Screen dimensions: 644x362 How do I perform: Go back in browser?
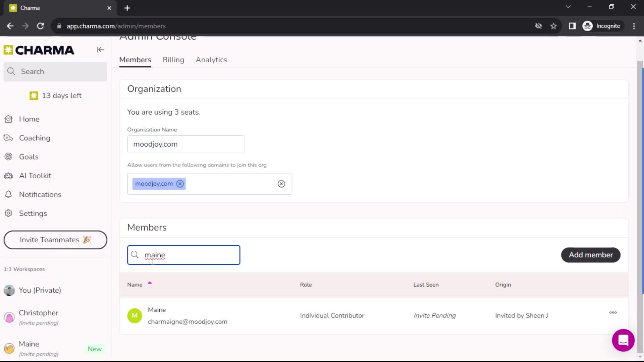(x=10, y=26)
